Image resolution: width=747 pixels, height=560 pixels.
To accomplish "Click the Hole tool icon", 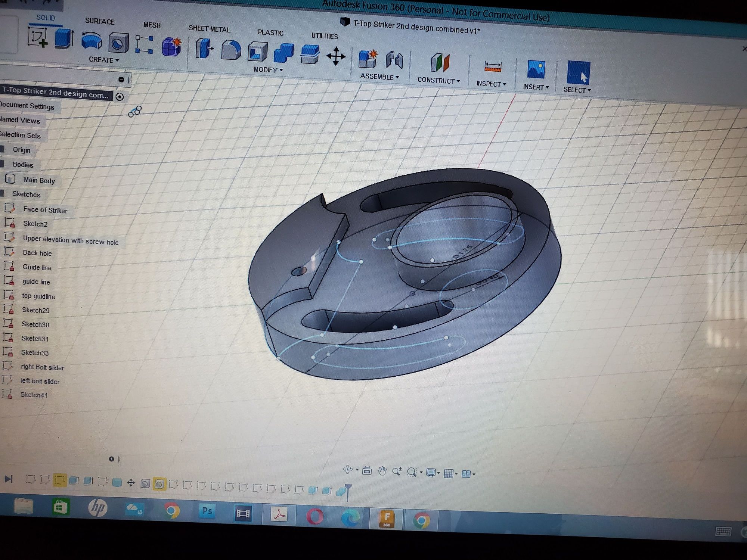I will point(118,43).
